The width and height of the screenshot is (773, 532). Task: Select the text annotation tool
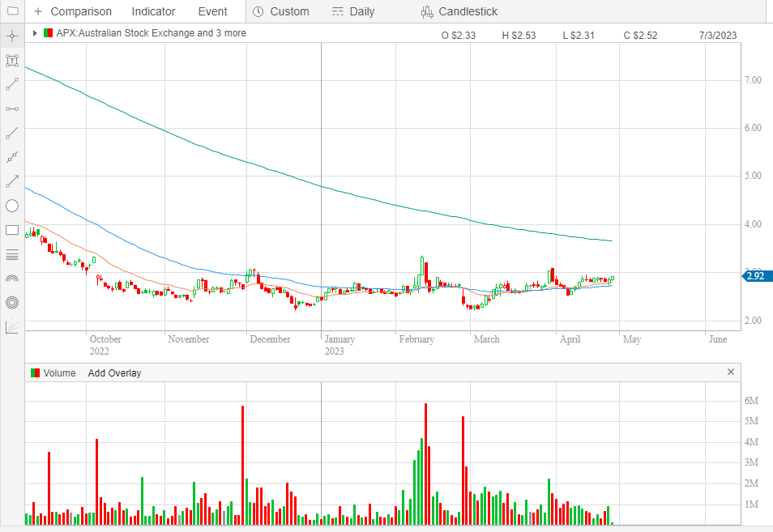coord(12,60)
